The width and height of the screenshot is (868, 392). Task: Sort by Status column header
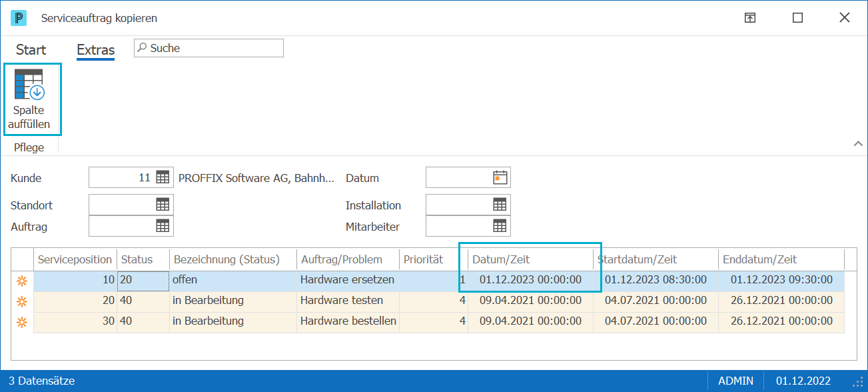click(x=143, y=259)
